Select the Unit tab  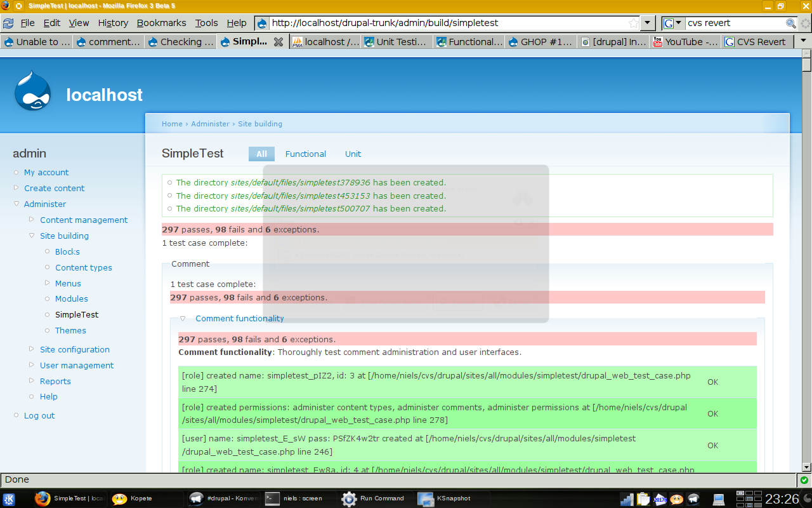[353, 154]
